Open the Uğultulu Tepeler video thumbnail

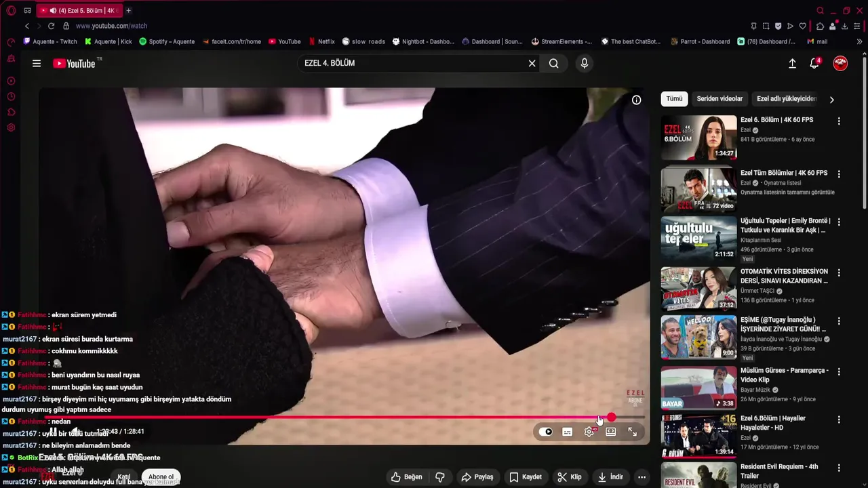[698, 238]
